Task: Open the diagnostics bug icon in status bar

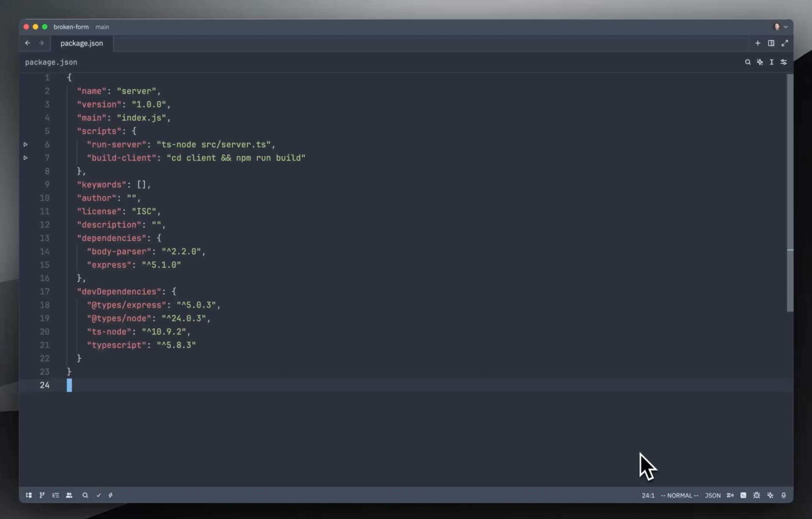Action: (756, 495)
